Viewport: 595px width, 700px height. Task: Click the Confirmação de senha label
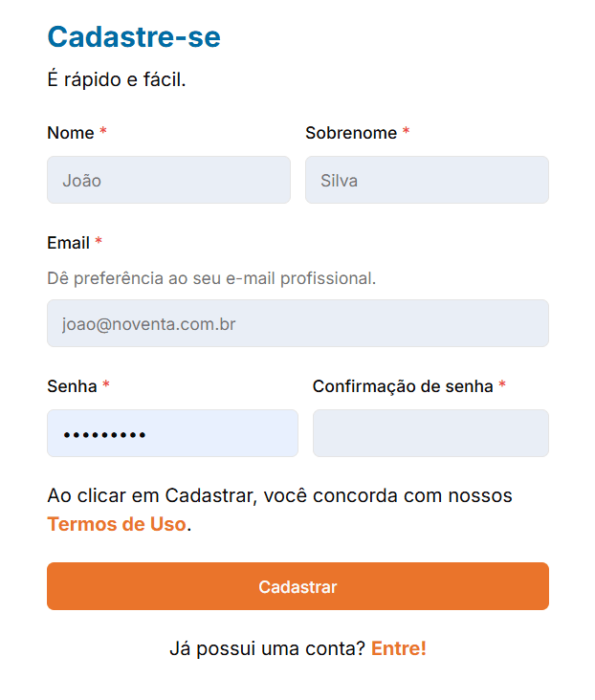pyautogui.click(x=403, y=386)
